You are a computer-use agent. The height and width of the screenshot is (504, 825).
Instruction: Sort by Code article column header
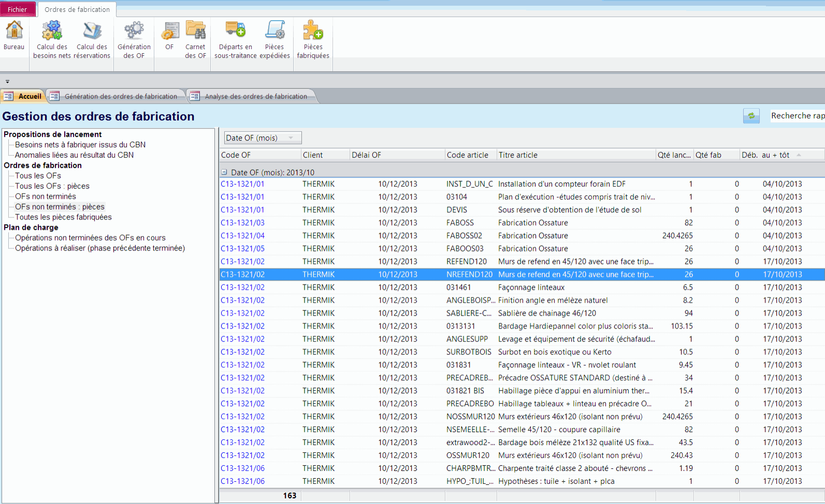467,155
